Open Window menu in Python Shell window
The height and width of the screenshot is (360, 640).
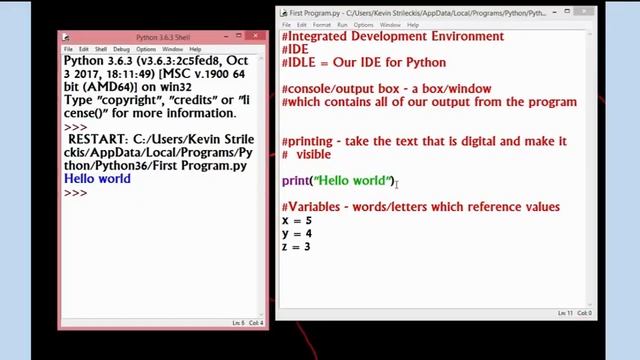point(173,49)
